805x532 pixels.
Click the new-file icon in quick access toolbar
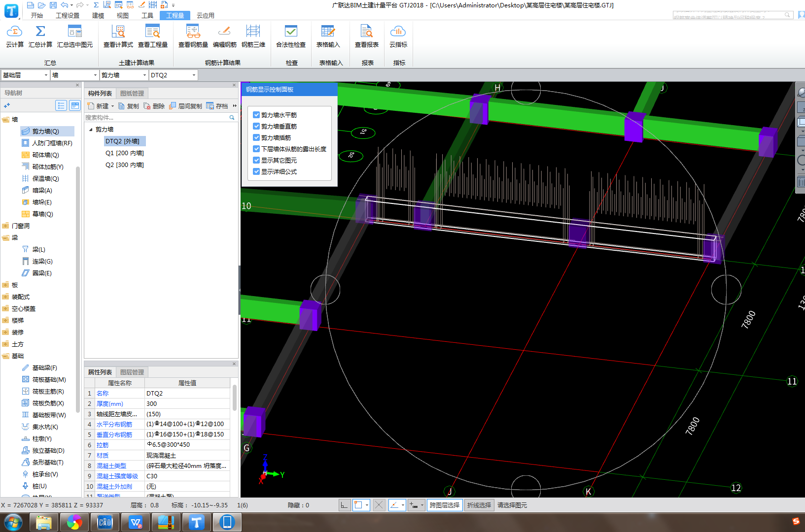[31, 5]
